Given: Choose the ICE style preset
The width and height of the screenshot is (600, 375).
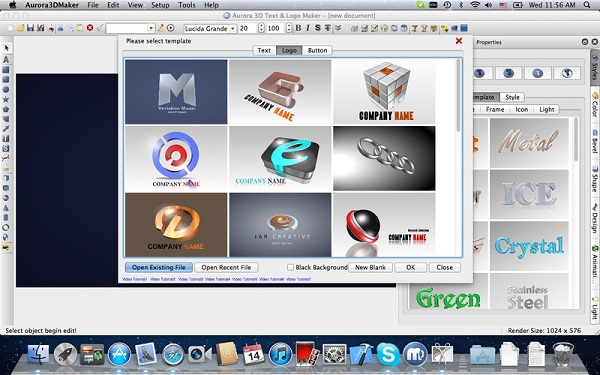Looking at the screenshot, I should tap(529, 194).
